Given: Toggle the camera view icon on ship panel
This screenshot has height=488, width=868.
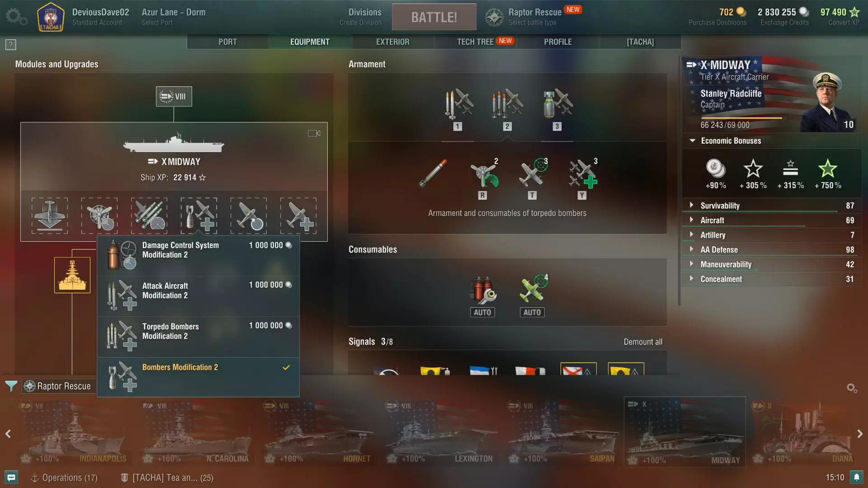Looking at the screenshot, I should (x=314, y=133).
